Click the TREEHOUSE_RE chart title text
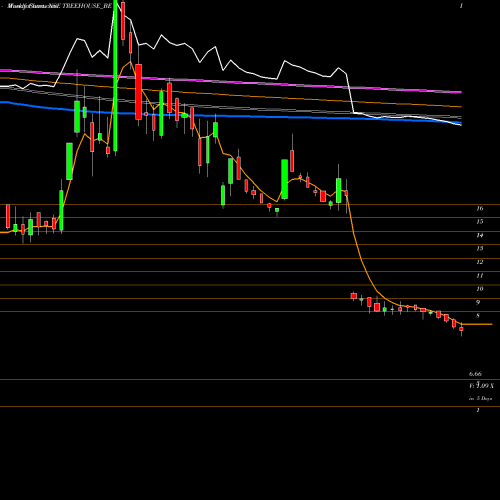Viewport: 500px width, 500px height. pyautogui.click(x=87, y=6)
